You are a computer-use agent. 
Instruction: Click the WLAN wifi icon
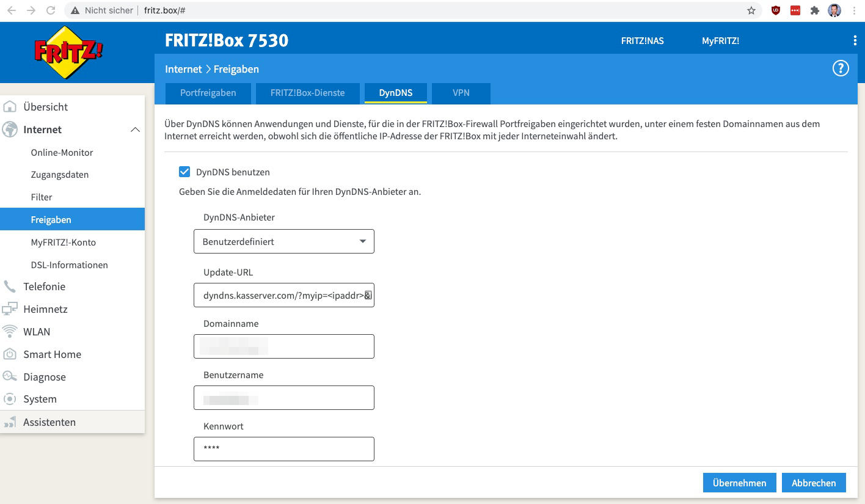pos(10,332)
